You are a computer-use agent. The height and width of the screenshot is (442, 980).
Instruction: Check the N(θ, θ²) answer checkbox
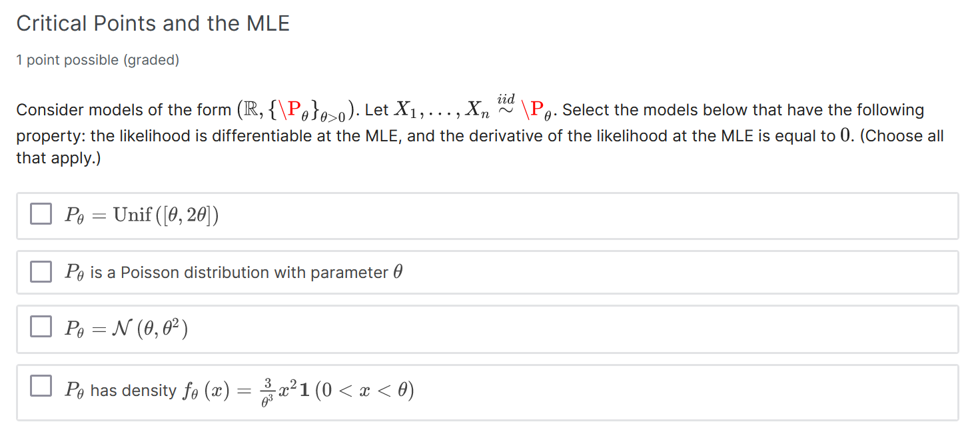point(41,326)
